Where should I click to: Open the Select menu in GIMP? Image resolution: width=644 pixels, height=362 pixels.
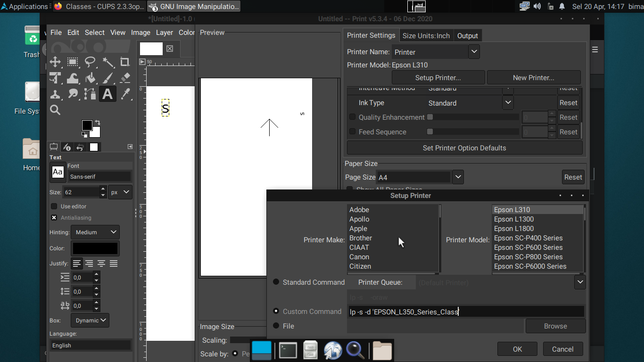pos(95,33)
